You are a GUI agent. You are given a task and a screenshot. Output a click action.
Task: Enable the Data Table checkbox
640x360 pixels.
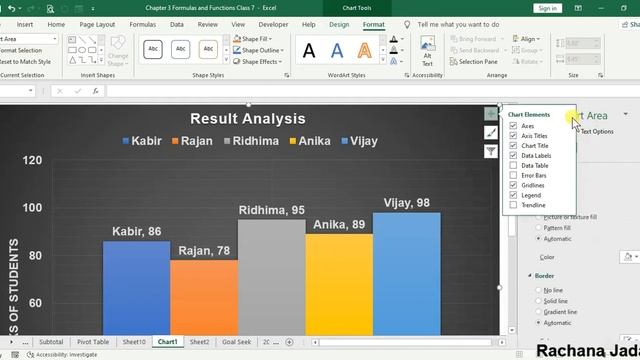(513, 165)
